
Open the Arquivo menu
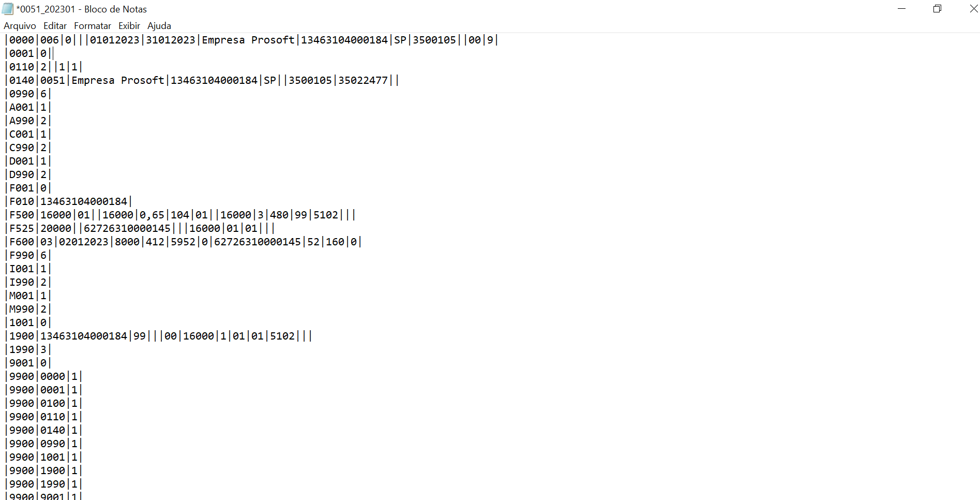[20, 26]
